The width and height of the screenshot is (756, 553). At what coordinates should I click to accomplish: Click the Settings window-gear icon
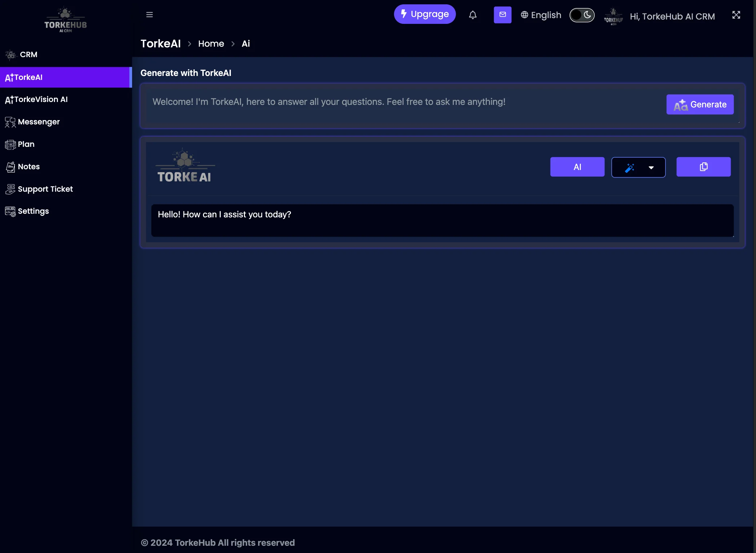click(10, 212)
